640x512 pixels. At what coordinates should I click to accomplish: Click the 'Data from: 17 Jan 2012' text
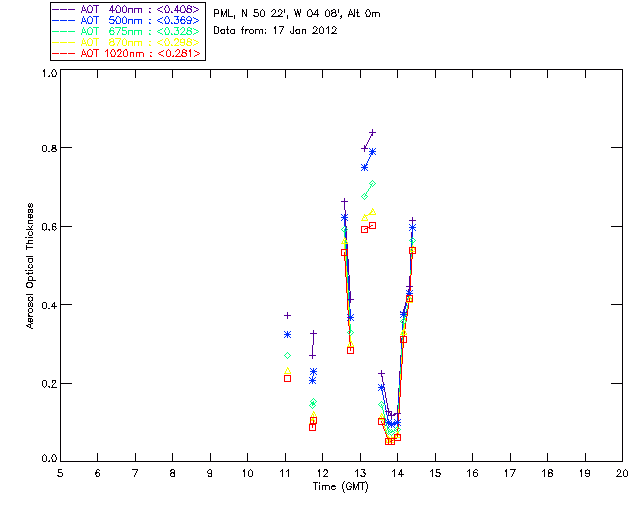[x=276, y=31]
